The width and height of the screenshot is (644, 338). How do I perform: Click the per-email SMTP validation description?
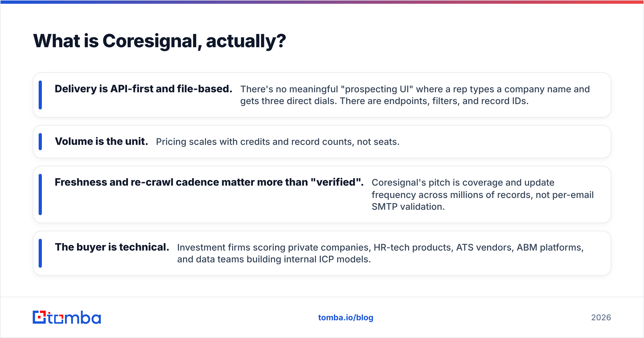[482, 194]
